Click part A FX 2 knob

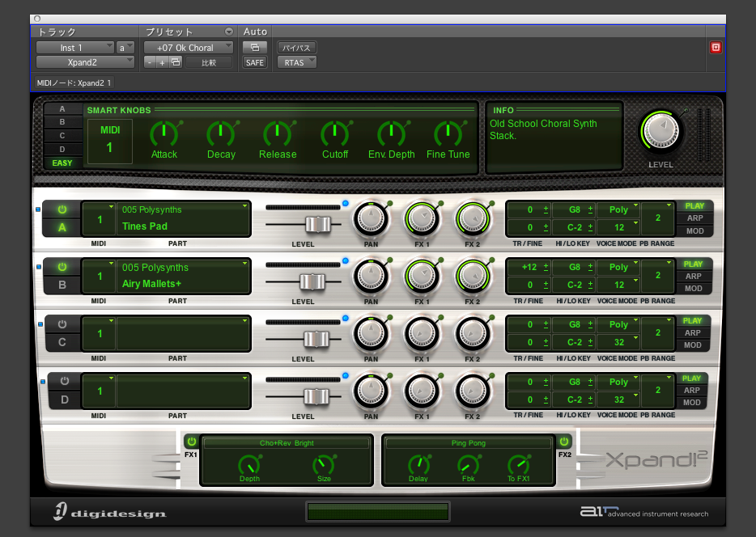pos(473,220)
